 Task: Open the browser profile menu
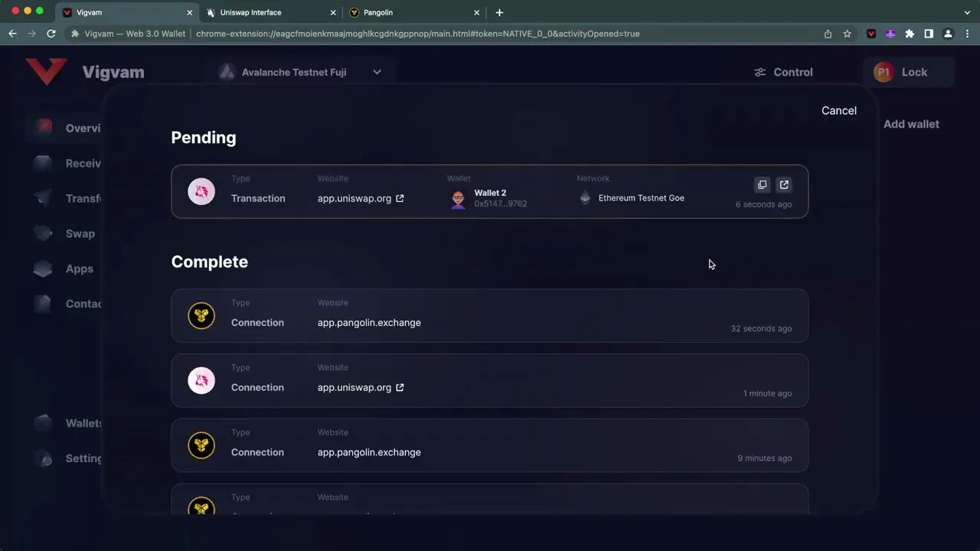click(948, 34)
